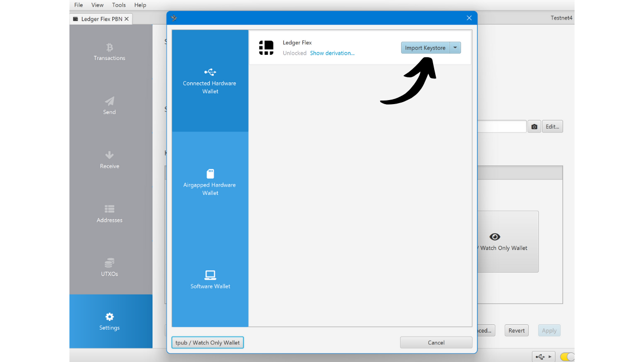644x362 pixels.
Task: Toggle the yellow connection switch
Action: click(567, 357)
